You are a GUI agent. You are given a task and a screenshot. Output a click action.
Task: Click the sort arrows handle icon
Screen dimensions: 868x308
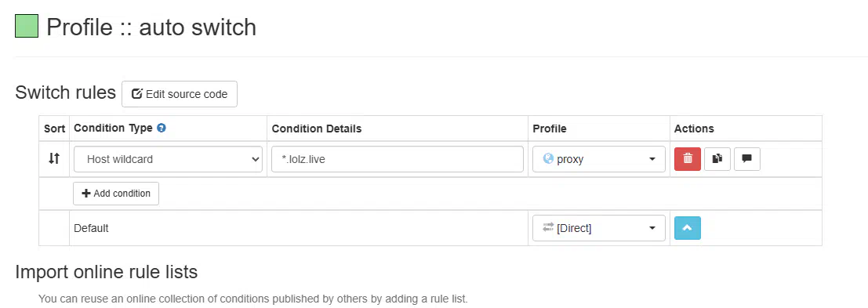tap(53, 158)
